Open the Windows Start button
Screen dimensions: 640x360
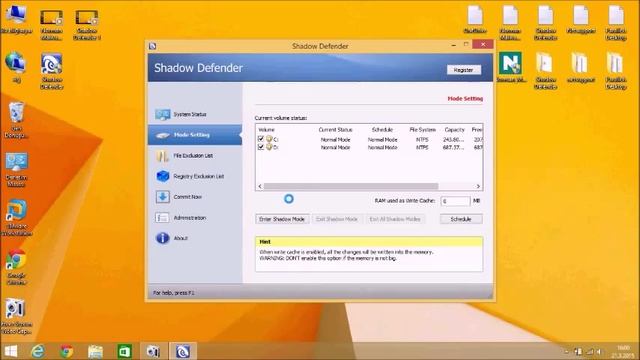pyautogui.click(x=11, y=351)
